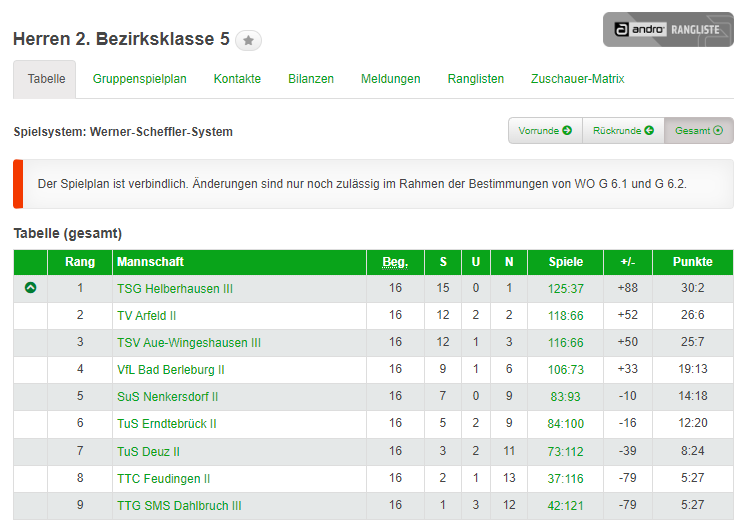
Task: Click the favorite star icon beside the title
Action: [249, 41]
